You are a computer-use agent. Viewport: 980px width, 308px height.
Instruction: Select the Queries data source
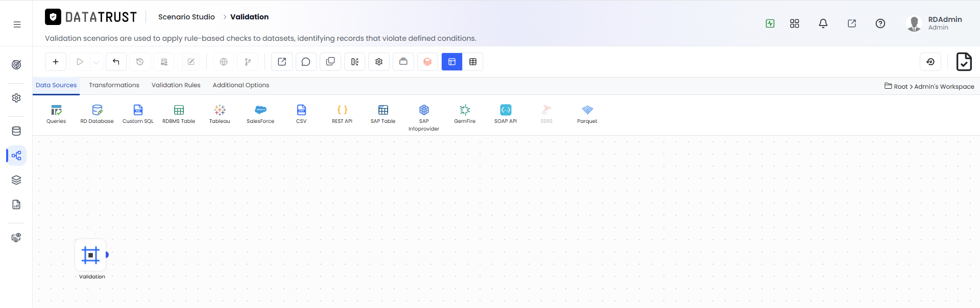(x=56, y=114)
